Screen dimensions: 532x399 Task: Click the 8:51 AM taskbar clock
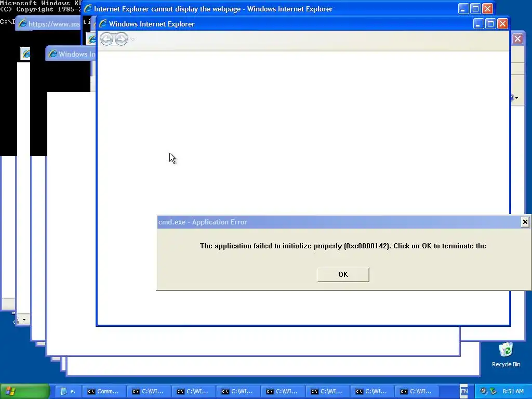click(x=513, y=391)
